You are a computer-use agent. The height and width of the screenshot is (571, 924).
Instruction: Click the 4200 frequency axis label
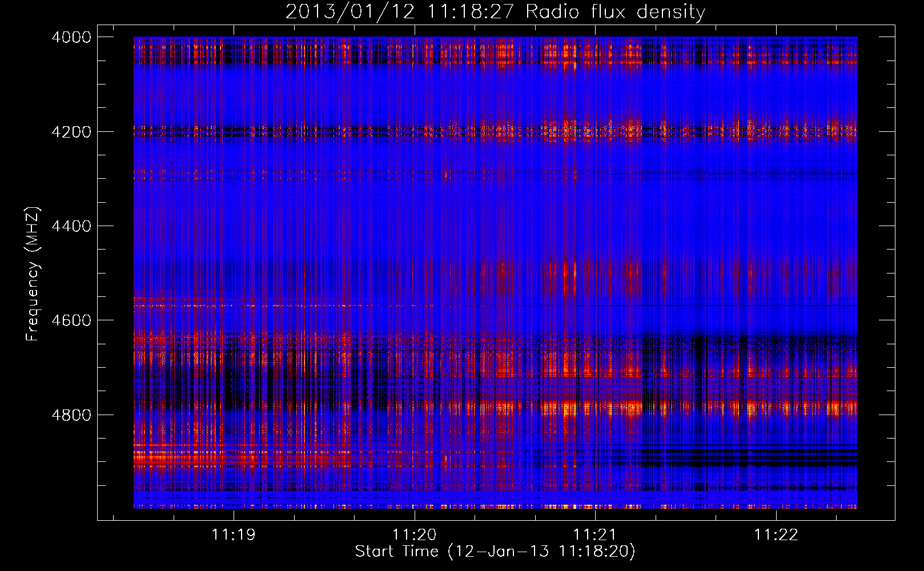pos(71,132)
